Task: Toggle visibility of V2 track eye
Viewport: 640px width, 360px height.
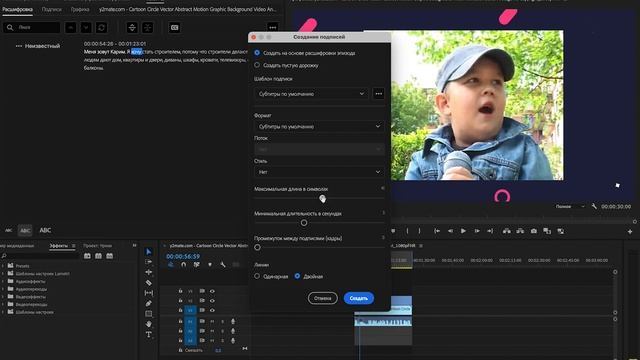Action: (x=212, y=300)
